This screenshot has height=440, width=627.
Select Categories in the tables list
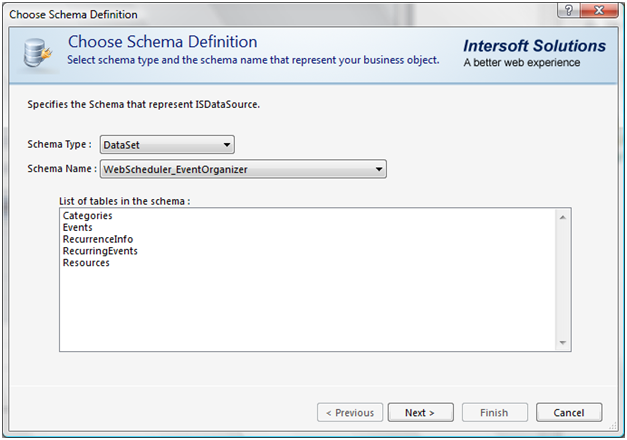(x=87, y=216)
